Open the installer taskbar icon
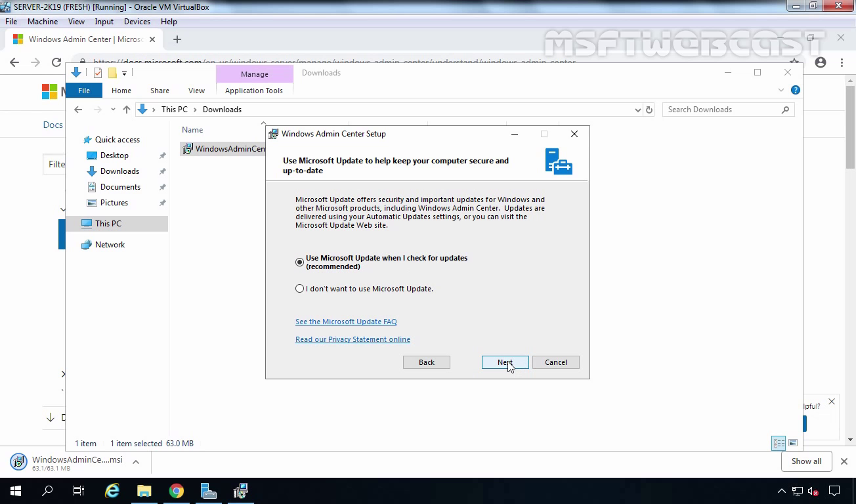856x504 pixels. point(240,491)
